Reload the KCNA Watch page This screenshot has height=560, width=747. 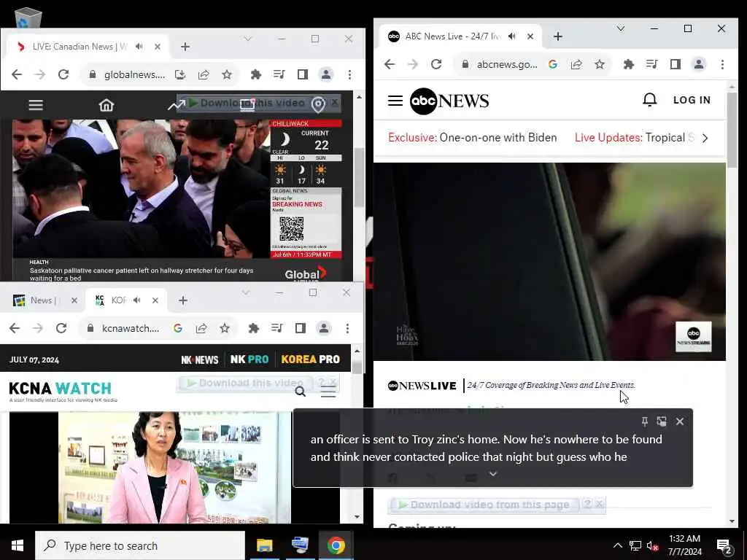point(61,328)
